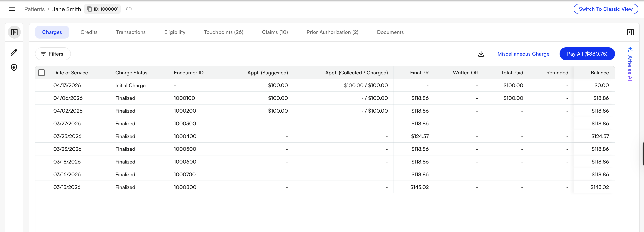The height and width of the screenshot is (232, 644).
Task: Click the Miscellaneous Charge link
Action: click(x=523, y=54)
